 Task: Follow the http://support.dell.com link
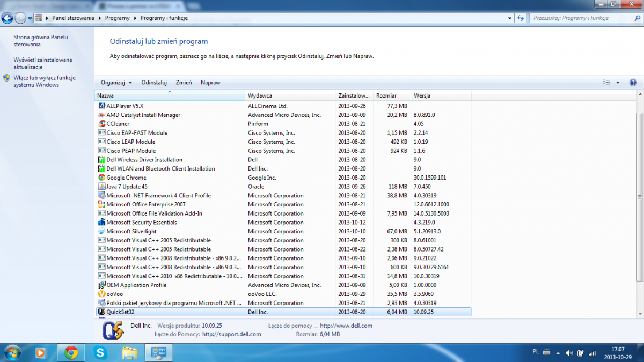coord(231,334)
